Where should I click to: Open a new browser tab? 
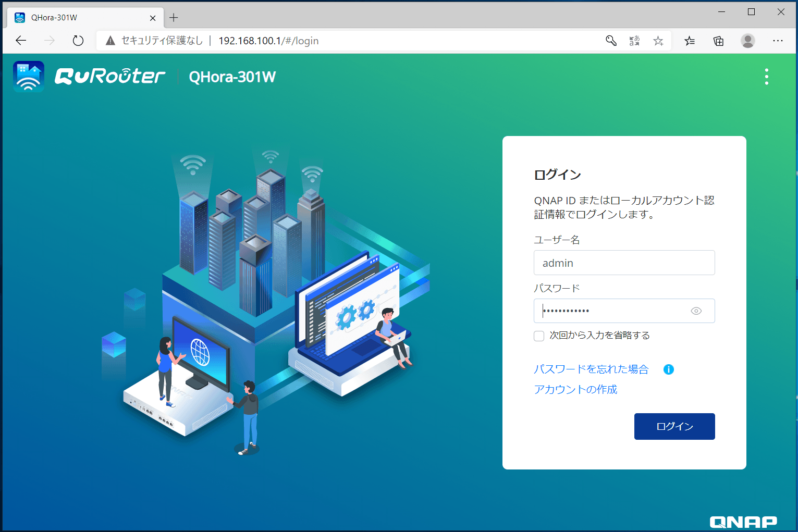coord(174,18)
